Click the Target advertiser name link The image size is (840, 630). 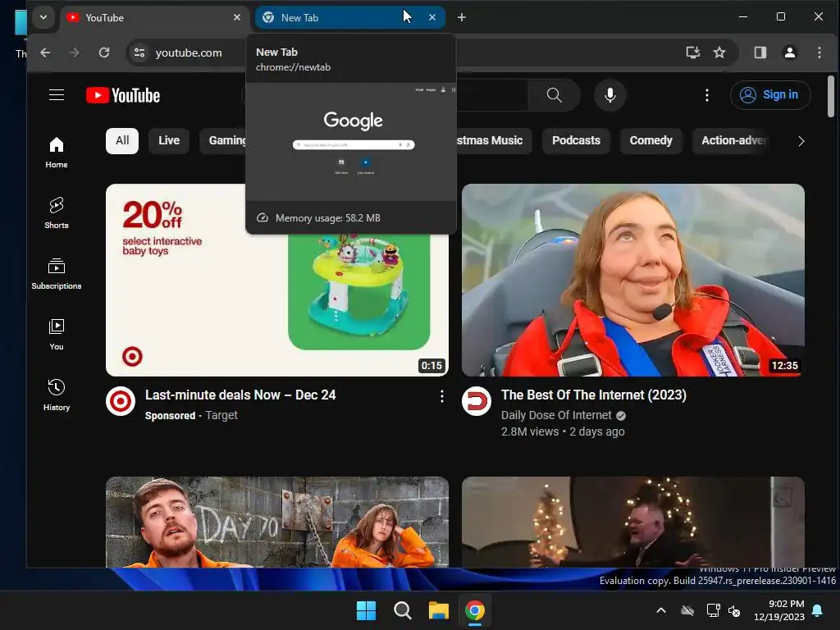(221, 415)
